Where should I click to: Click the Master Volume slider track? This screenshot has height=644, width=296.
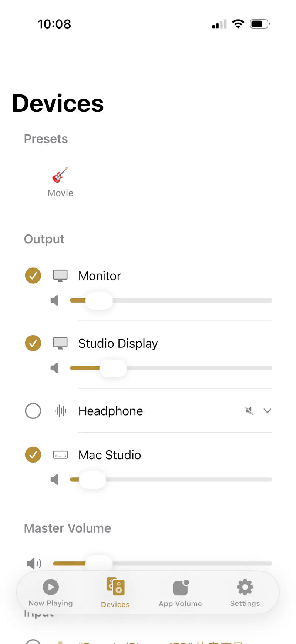click(162, 563)
